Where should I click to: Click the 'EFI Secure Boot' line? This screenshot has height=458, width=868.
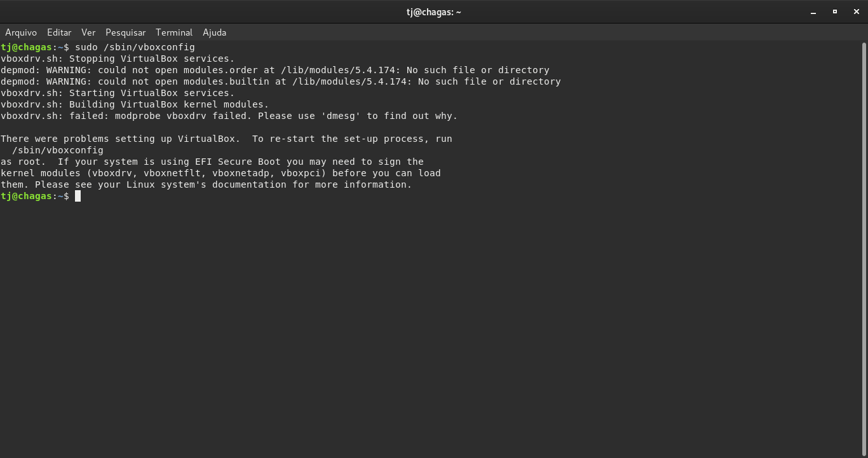pyautogui.click(x=212, y=162)
